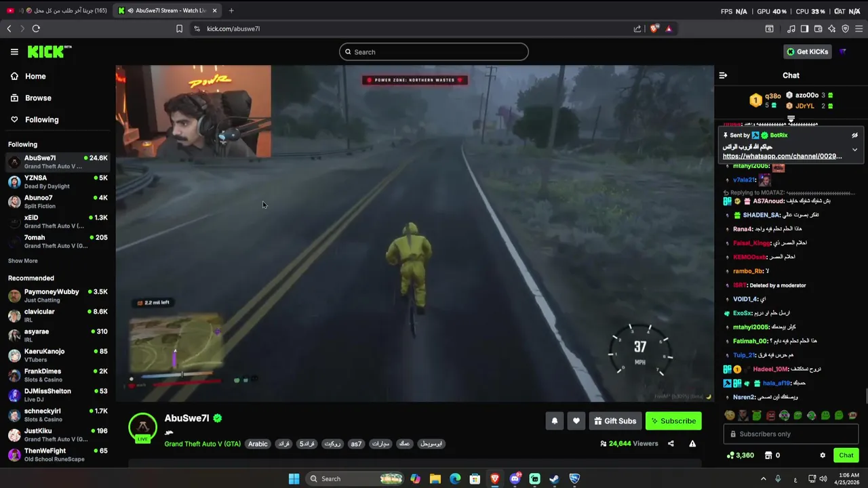Show hidden system tray icons
The image size is (868, 488).
click(763, 479)
